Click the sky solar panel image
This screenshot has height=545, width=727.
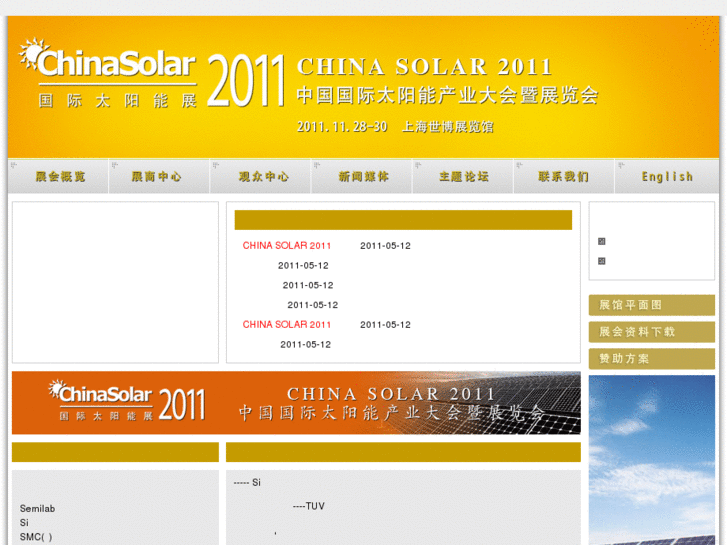click(x=651, y=460)
